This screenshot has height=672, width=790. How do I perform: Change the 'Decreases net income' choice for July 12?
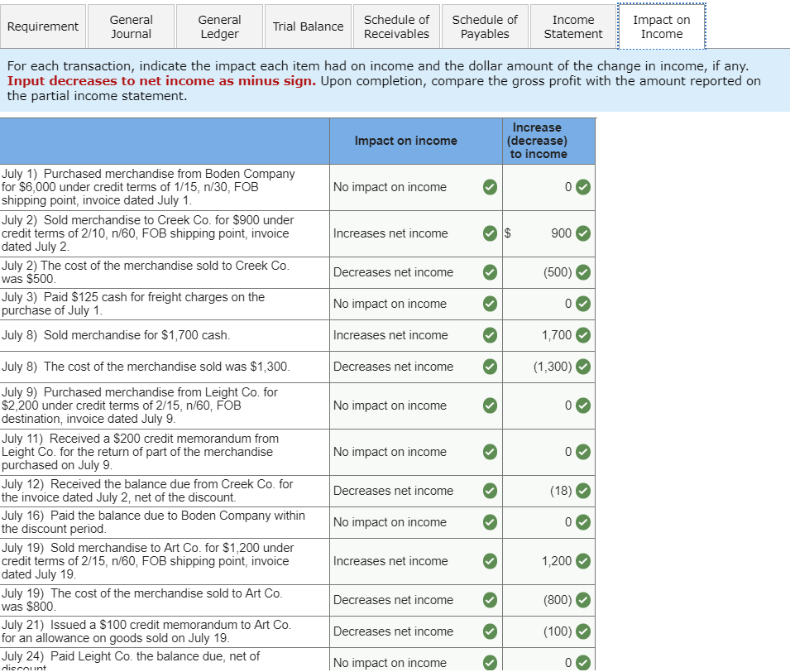click(x=405, y=490)
